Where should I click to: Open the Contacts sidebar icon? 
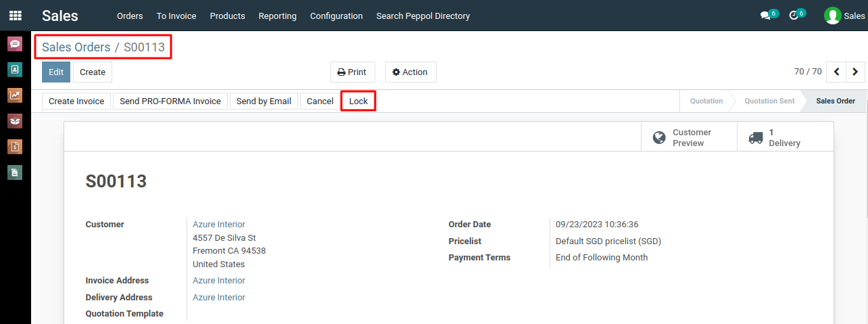click(x=15, y=70)
